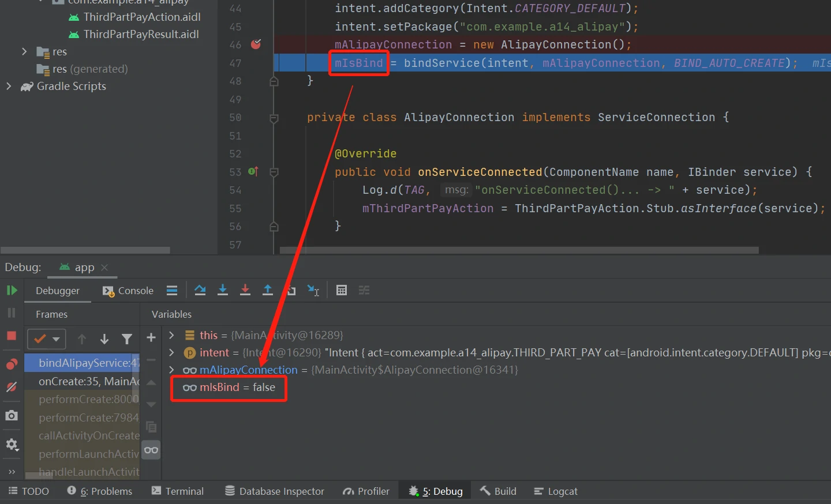
Task: Stop the debug session with red square
Action: click(12, 336)
